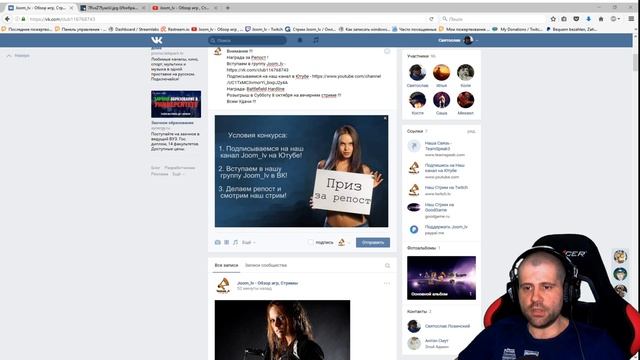640x360 pixels.
Task: Select the YouTube Joom_lv browser tab
Action: click(x=185, y=8)
